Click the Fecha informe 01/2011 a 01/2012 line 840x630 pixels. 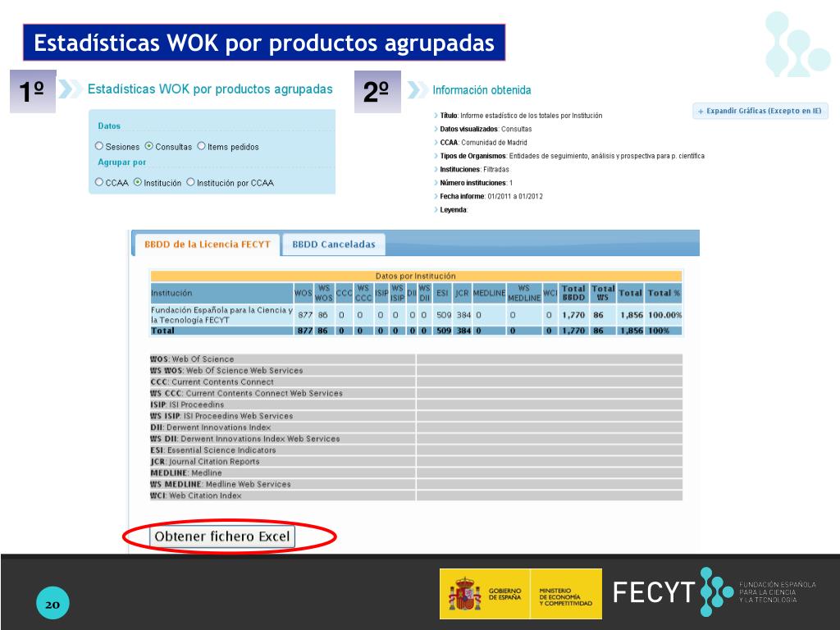(x=488, y=196)
